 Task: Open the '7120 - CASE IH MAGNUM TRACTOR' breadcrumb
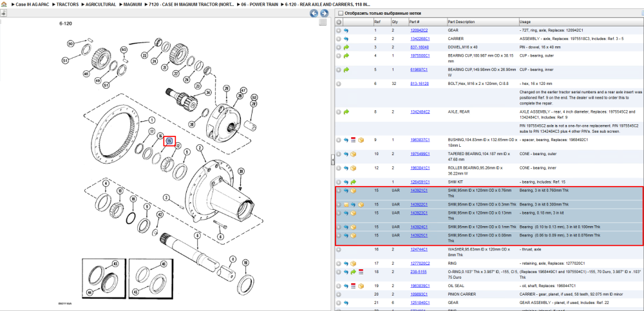[191, 4]
